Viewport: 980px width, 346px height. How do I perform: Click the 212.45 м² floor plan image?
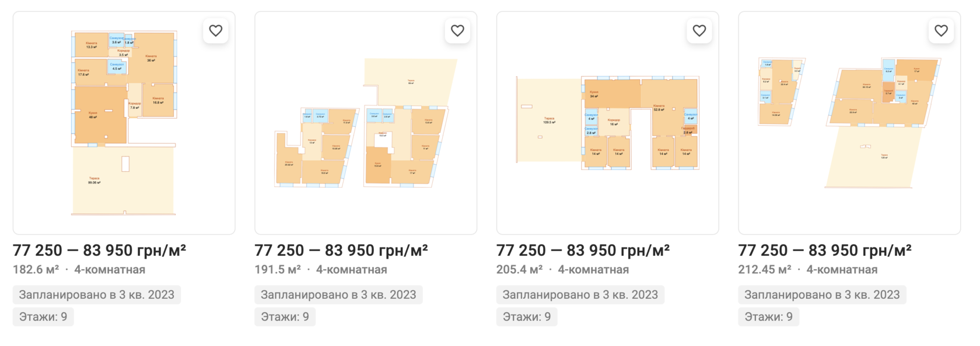(x=849, y=123)
